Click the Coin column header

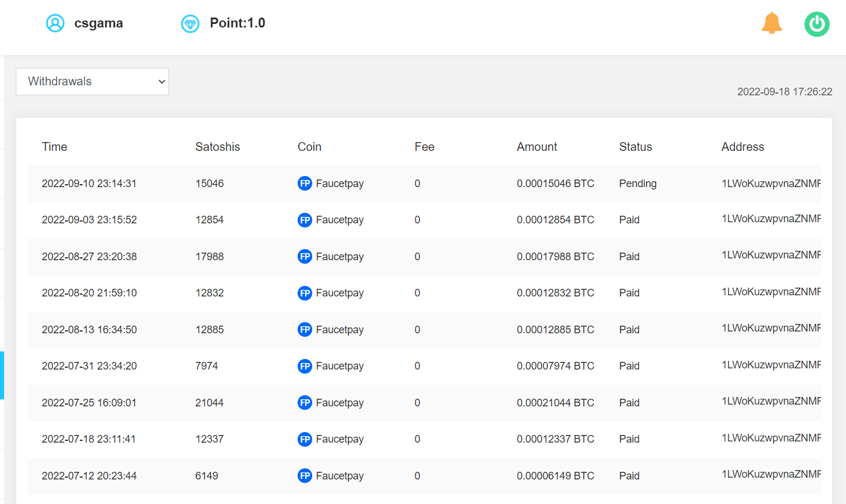(x=309, y=147)
